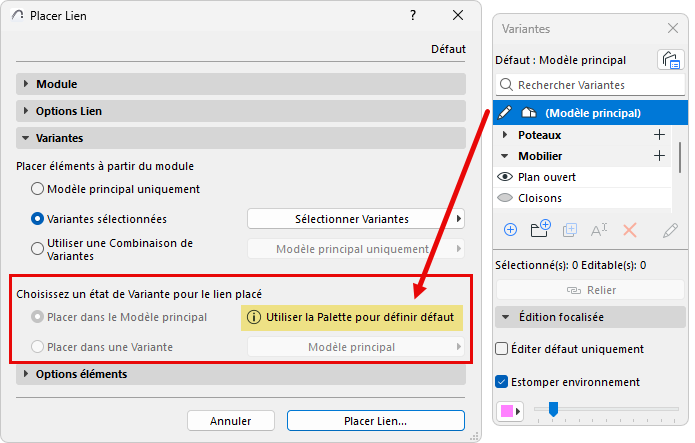
Task: Open the Modèle principal uniquement combination dropdown
Action: tap(355, 249)
